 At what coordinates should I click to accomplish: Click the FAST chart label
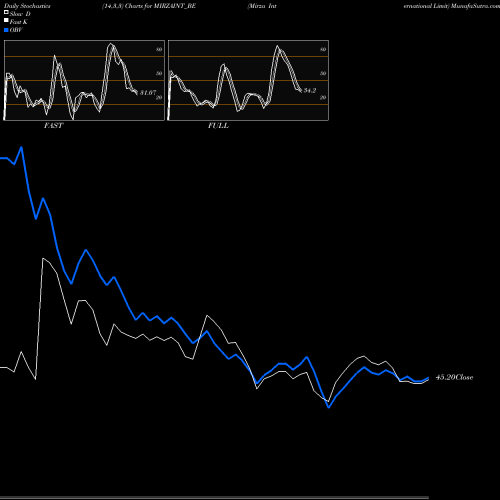coord(53,126)
